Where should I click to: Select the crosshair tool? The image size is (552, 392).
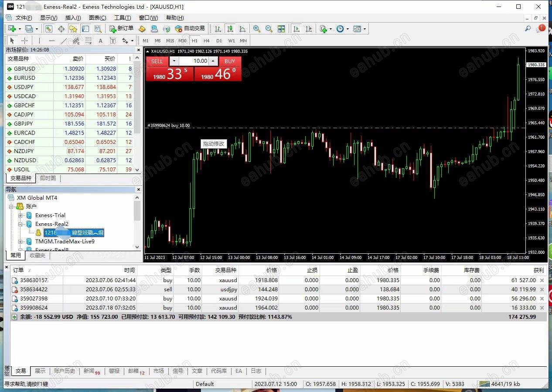point(25,41)
